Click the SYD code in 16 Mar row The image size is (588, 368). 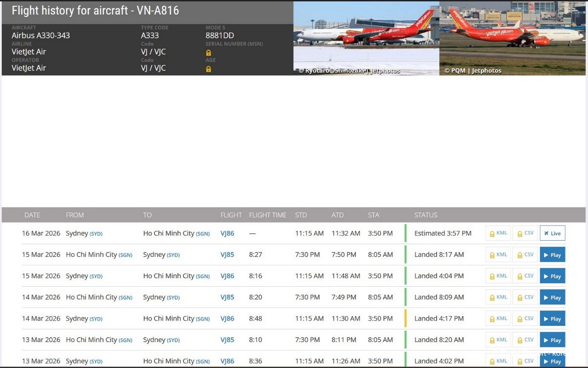coord(96,234)
